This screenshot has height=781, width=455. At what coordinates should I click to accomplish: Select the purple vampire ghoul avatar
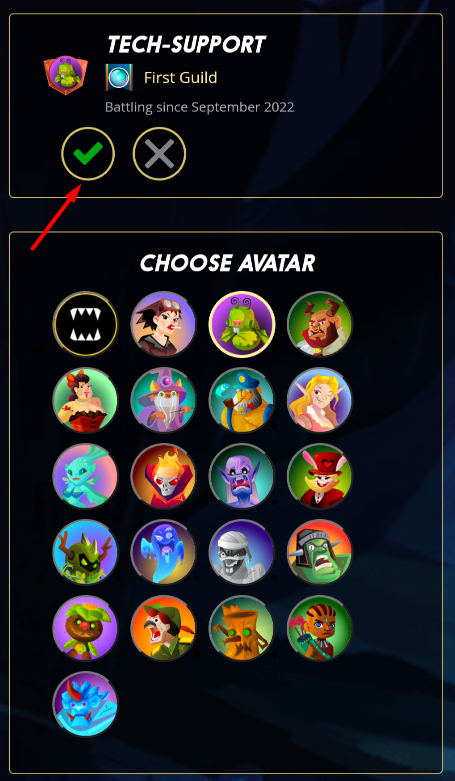[x=242, y=476]
